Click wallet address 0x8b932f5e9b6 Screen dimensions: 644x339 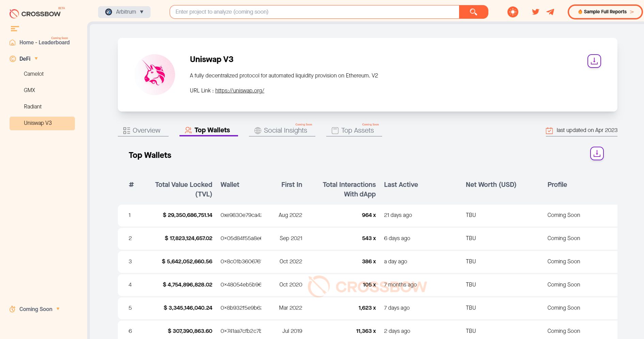[241, 308]
